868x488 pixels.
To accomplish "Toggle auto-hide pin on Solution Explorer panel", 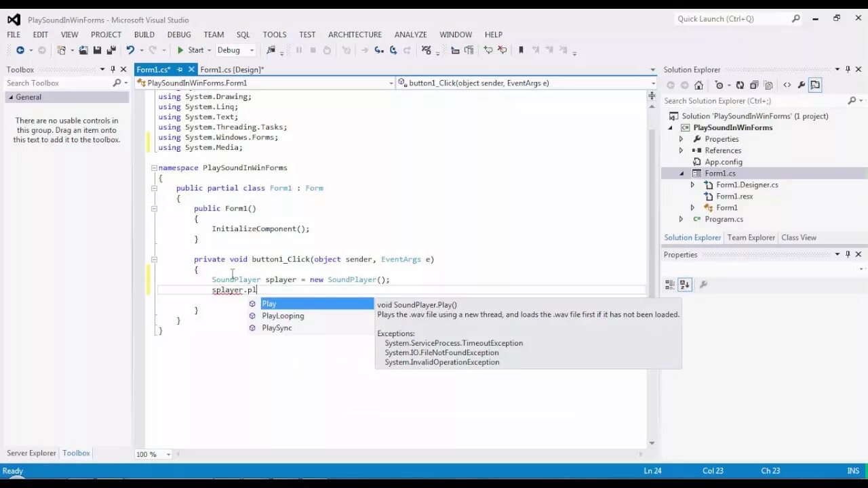I will click(848, 69).
